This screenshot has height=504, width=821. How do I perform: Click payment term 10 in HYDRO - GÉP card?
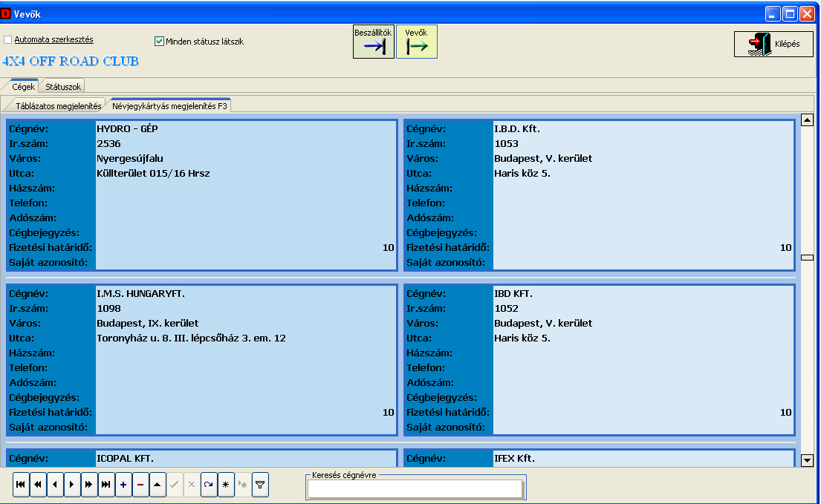coord(388,248)
